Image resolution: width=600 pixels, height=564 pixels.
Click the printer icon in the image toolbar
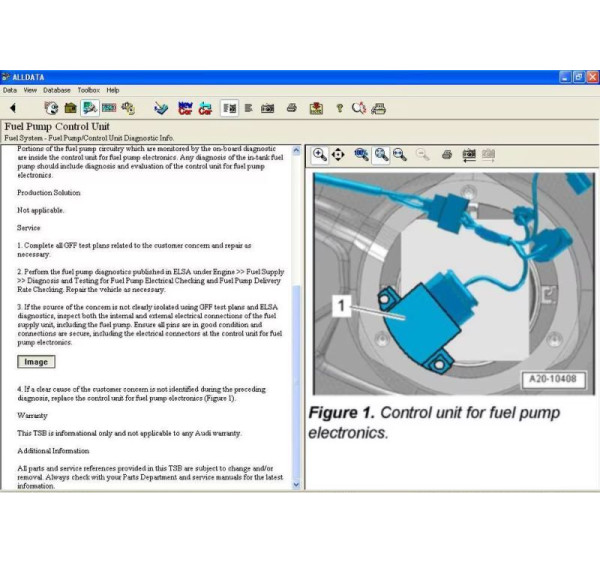pyautogui.click(x=446, y=154)
